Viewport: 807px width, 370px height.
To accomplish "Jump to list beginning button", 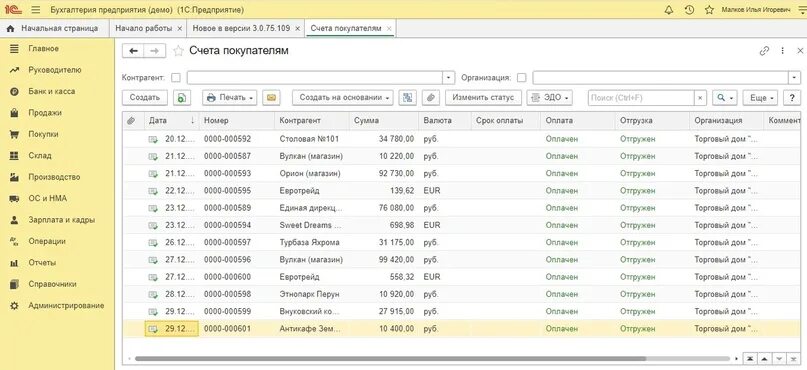I will tap(751, 359).
